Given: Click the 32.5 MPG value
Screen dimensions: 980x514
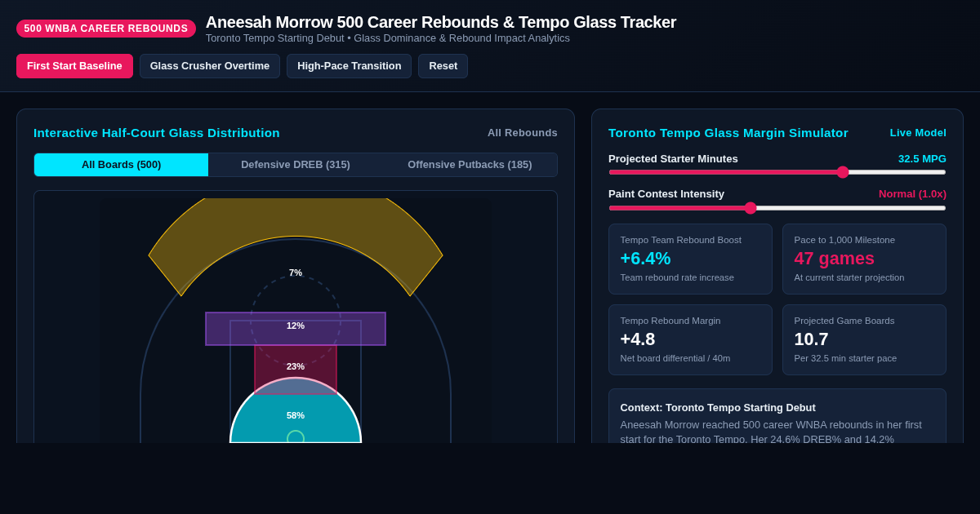Looking at the screenshot, I should pos(922,159).
